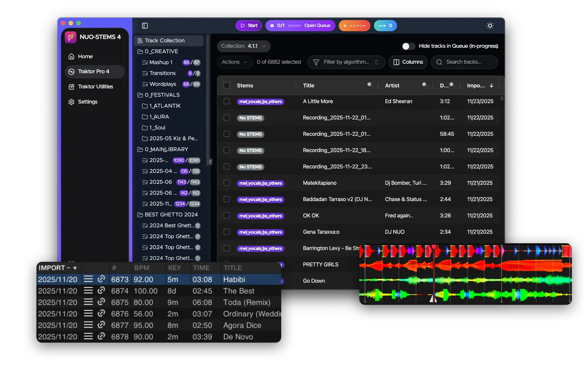Click the sort arrow on the Import column

[491, 85]
